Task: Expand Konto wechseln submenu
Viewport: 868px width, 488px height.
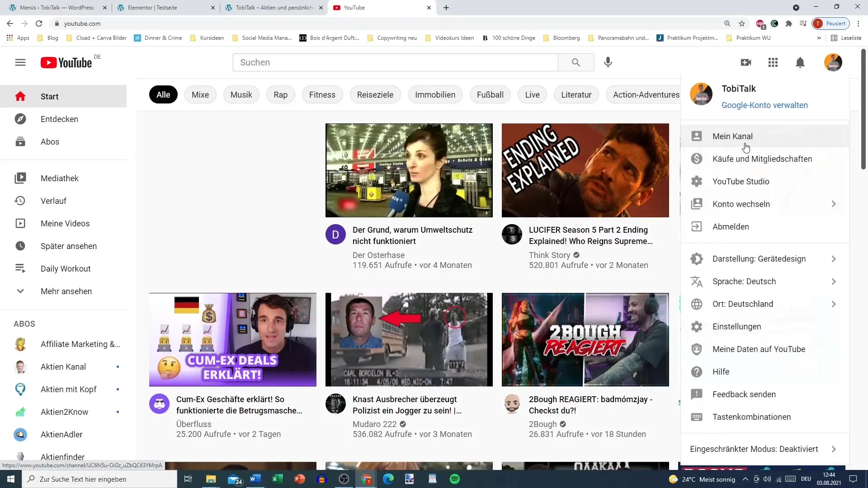Action: pyautogui.click(x=765, y=204)
